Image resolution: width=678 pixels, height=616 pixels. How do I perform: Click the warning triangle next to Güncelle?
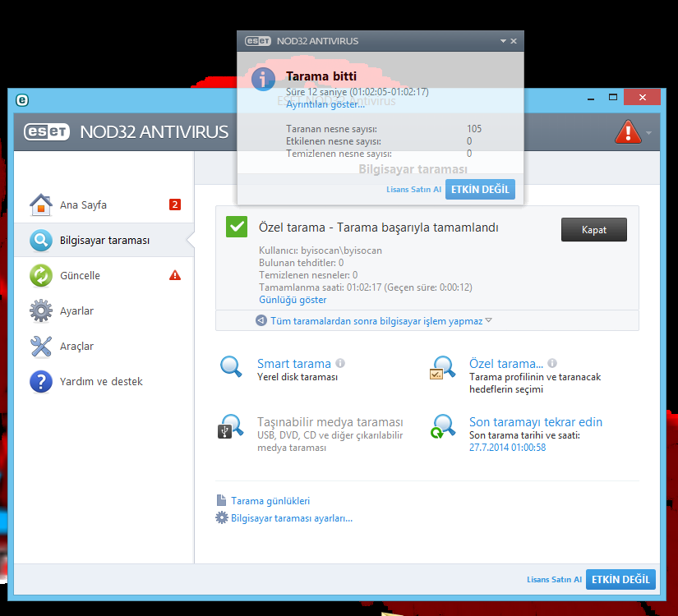(x=175, y=275)
